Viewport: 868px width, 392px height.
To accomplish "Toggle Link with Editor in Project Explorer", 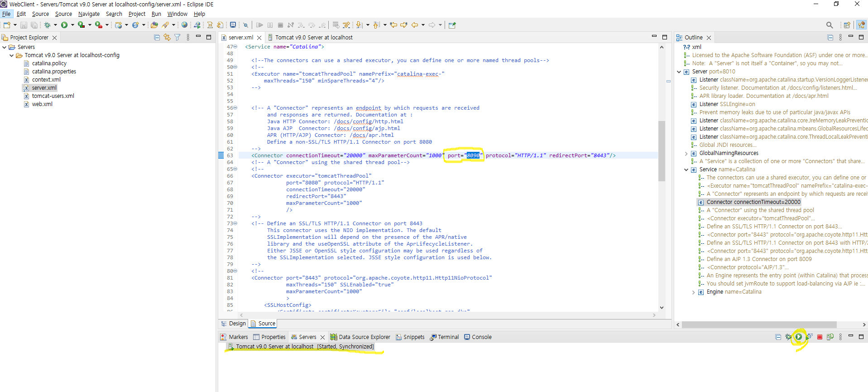I will (167, 37).
